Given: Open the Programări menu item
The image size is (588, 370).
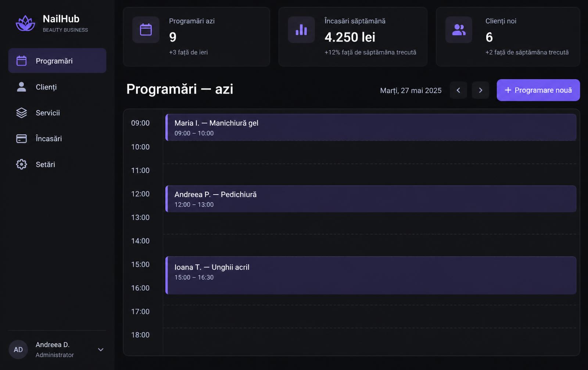Looking at the screenshot, I should coord(57,61).
